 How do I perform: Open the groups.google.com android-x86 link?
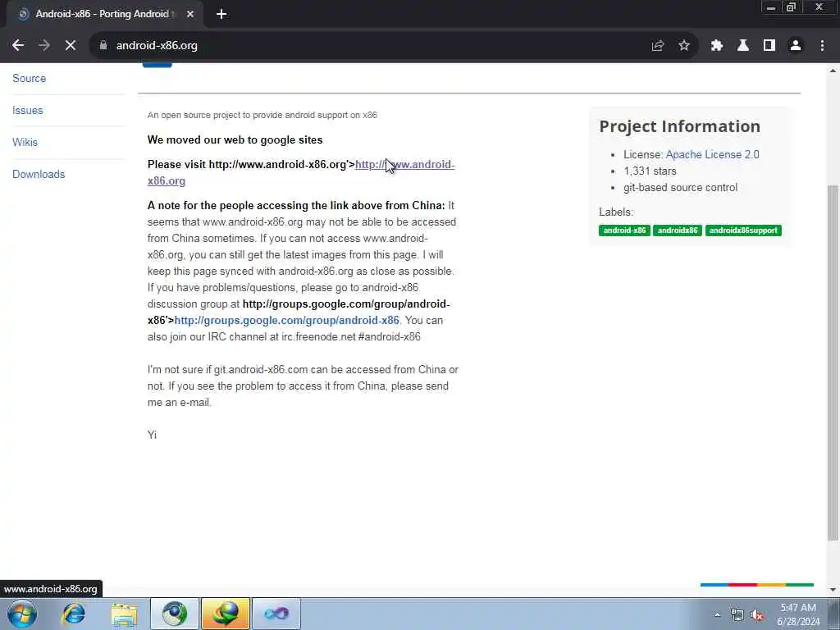[286, 321]
